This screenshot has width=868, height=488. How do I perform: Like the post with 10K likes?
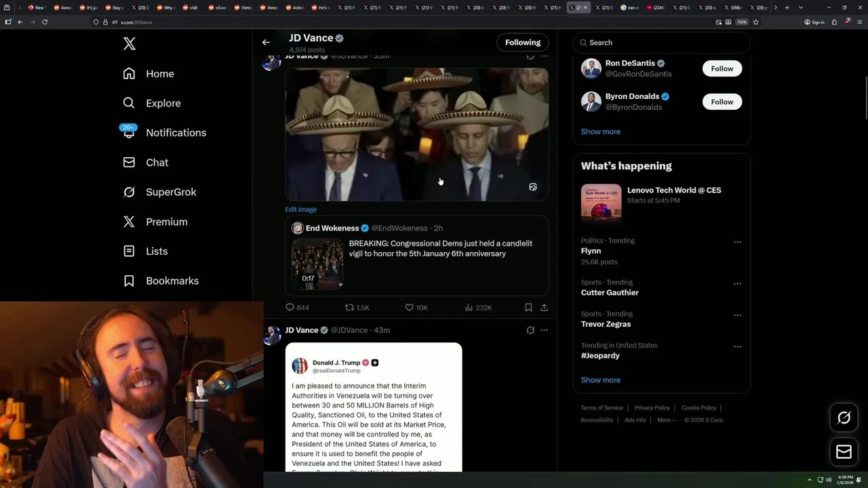[416, 308]
